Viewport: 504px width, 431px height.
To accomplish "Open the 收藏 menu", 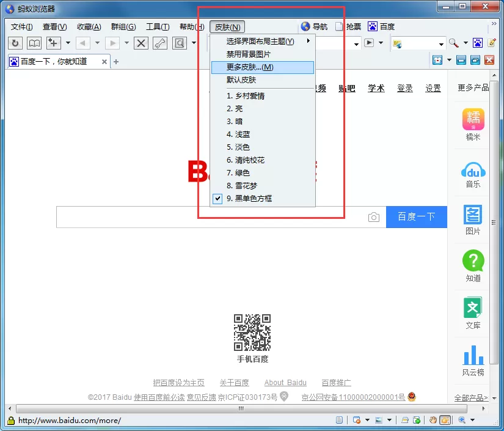I will 89,27.
